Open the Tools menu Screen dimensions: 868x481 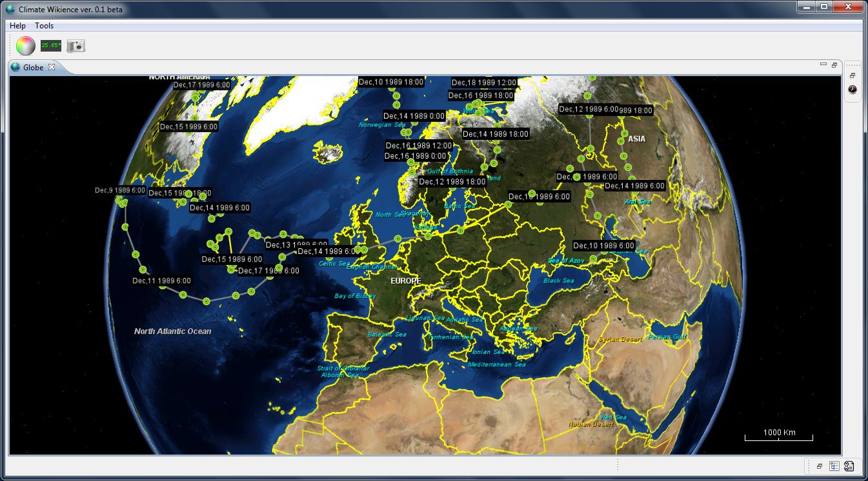[45, 26]
